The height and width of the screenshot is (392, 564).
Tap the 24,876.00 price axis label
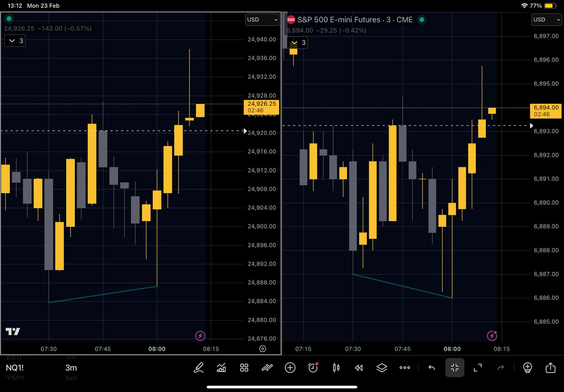(261, 338)
